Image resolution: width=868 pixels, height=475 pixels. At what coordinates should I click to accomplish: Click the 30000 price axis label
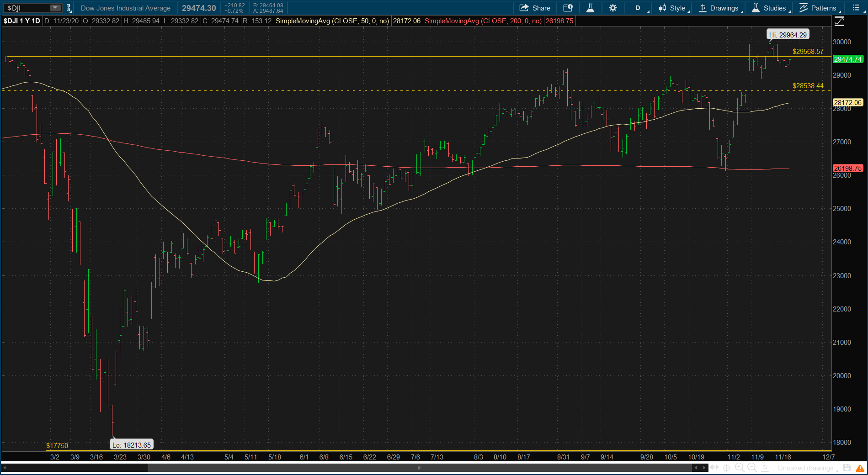842,42
